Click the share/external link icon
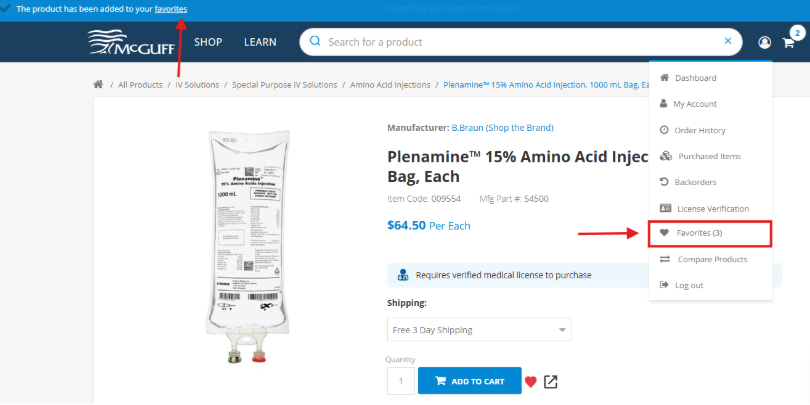This screenshot has width=810, height=405. pos(550,381)
